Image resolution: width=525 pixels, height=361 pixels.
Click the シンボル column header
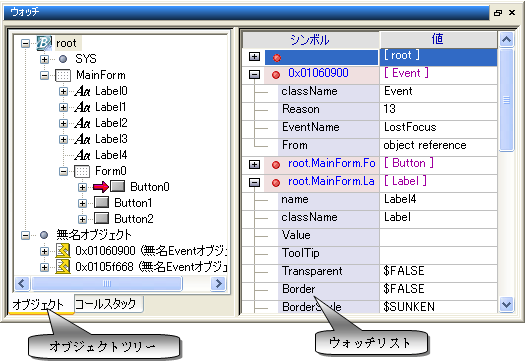pyautogui.click(x=310, y=40)
